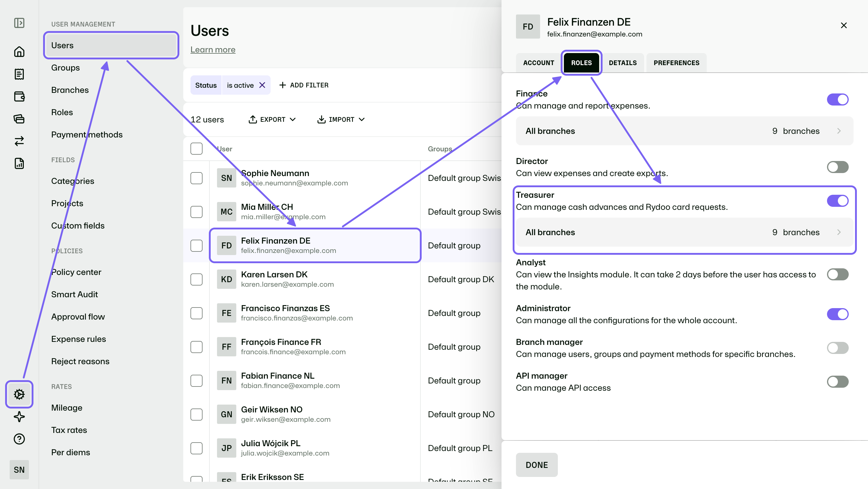Switch to the Details tab
This screenshot has height=489, width=868.
[623, 63]
